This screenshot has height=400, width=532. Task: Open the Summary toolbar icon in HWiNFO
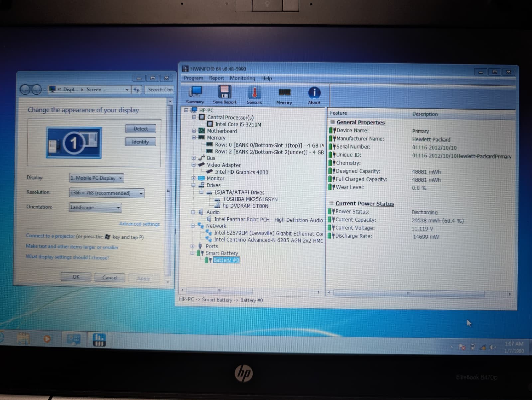coord(195,95)
